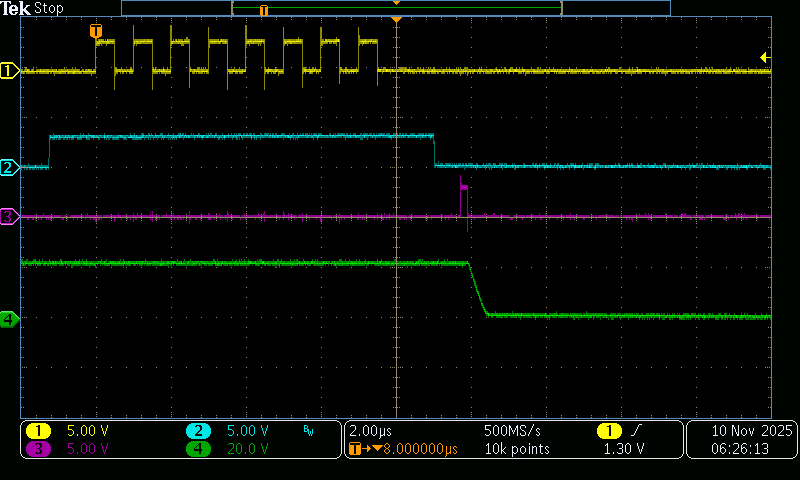Toggle channel 1 yellow badge in readout
This screenshot has height=480, width=800.
click(x=39, y=431)
